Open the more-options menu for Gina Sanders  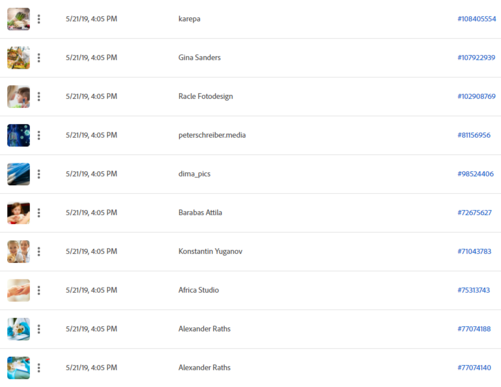pos(39,58)
